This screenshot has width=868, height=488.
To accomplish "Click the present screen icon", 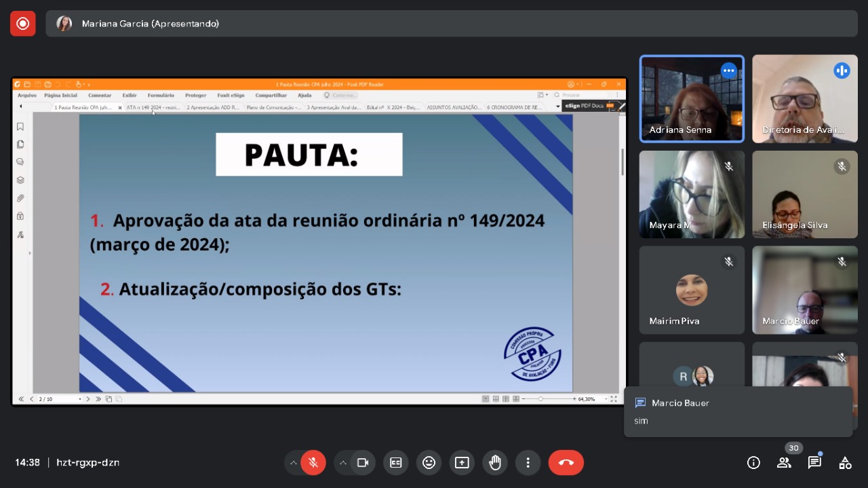I will pos(462,462).
